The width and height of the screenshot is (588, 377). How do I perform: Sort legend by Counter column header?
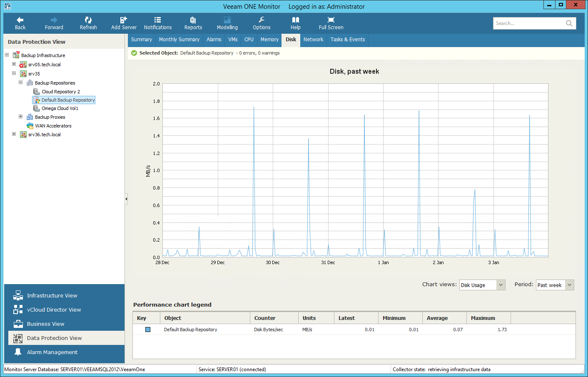pyautogui.click(x=274, y=318)
